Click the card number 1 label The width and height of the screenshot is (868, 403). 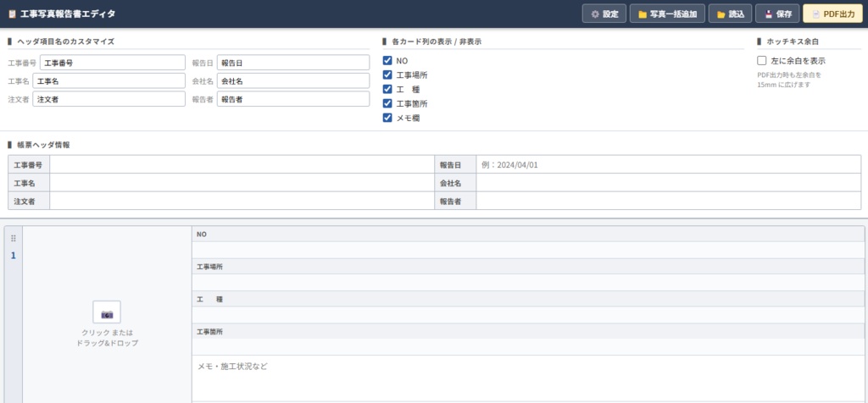pyautogui.click(x=14, y=256)
